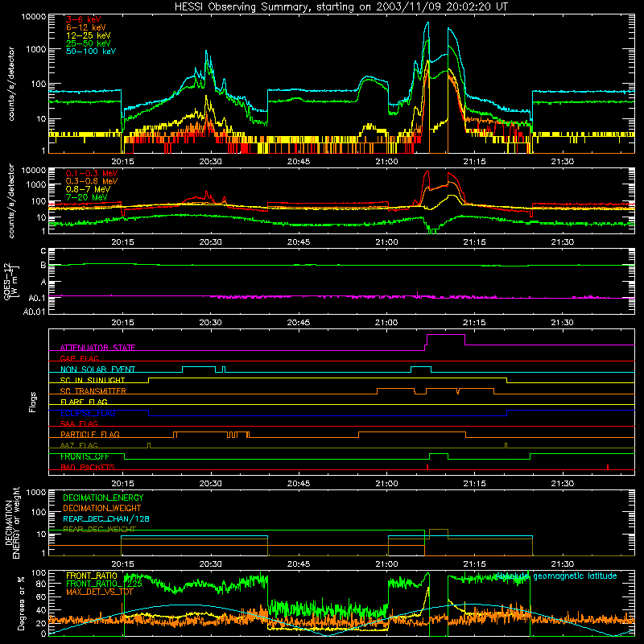Click the '0.3-0.8 MeV' legend label

[x=92, y=181]
